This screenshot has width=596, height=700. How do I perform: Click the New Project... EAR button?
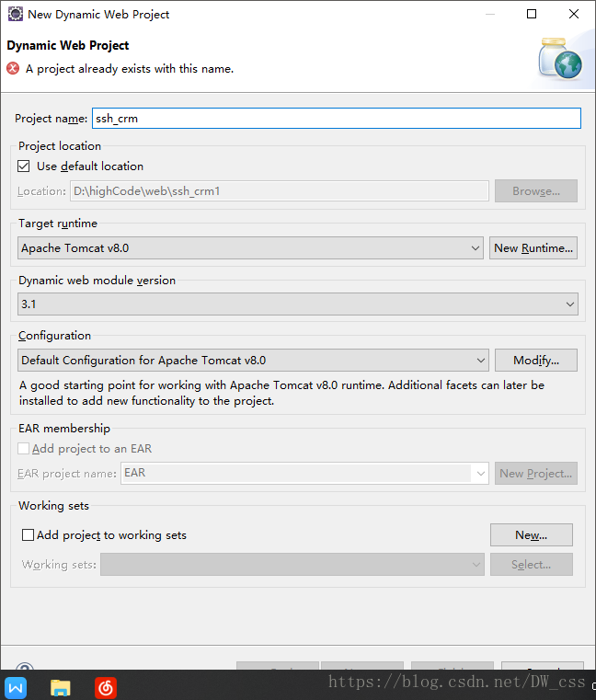(535, 473)
